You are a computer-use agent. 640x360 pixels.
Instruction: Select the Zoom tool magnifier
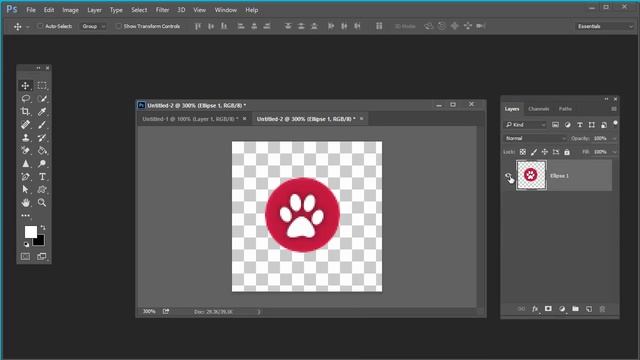click(42, 202)
